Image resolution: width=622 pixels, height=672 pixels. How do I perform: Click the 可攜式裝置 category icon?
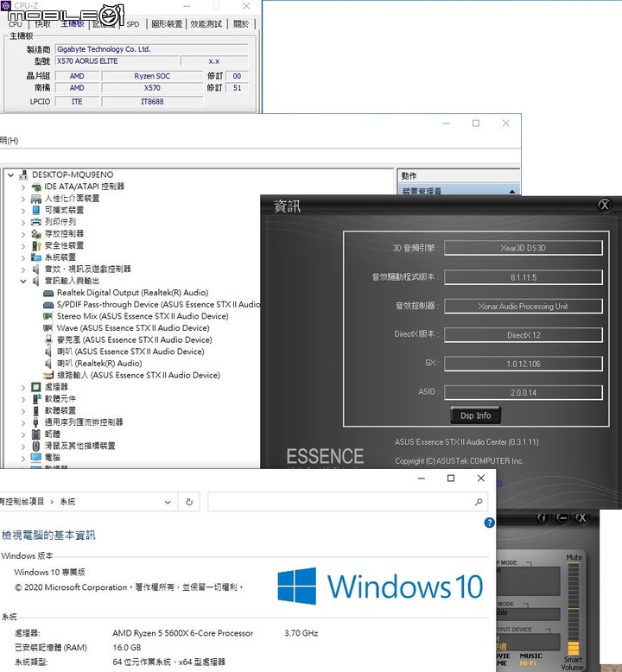36,210
